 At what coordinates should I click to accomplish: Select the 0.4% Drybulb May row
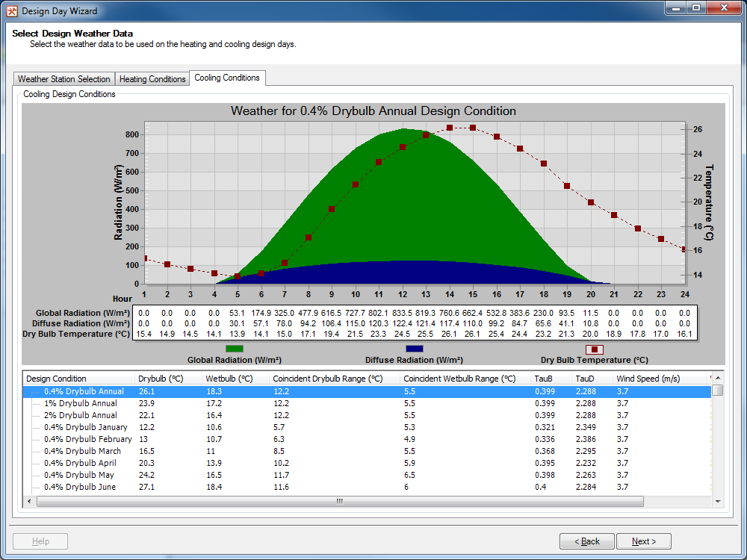[x=367, y=475]
